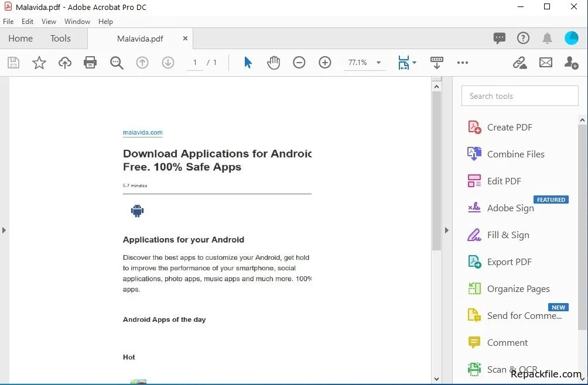Viewport: 588px width, 385px height.
Task: Open the Window menu
Action: click(77, 21)
